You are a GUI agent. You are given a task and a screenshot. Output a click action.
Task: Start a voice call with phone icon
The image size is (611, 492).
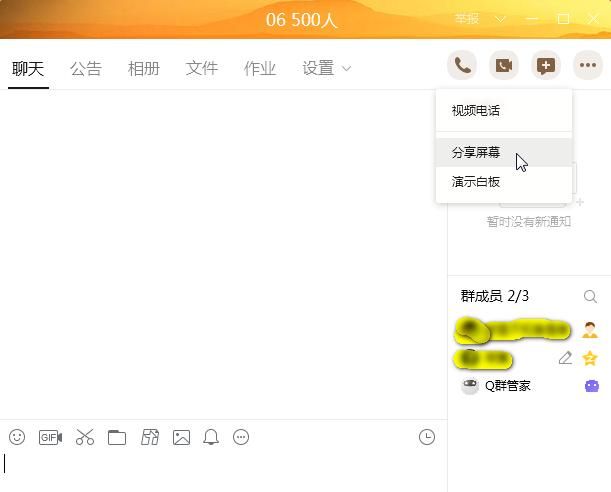click(x=462, y=65)
